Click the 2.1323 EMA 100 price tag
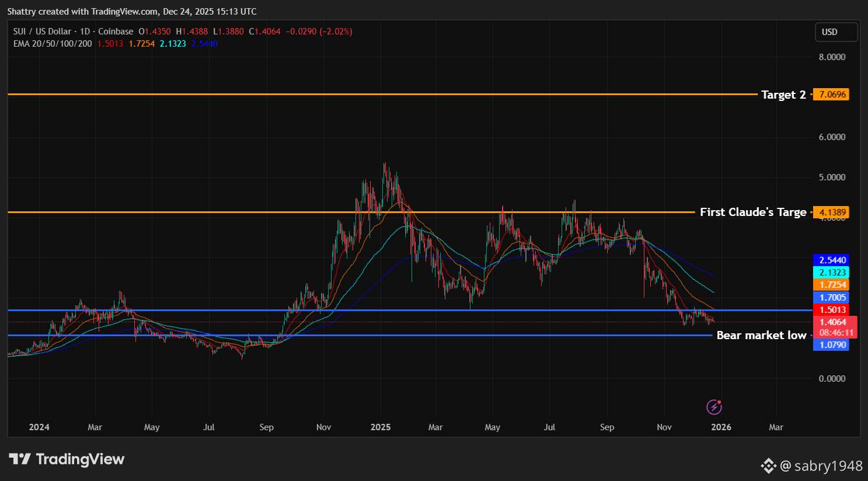Image resolution: width=868 pixels, height=481 pixels. click(832, 273)
